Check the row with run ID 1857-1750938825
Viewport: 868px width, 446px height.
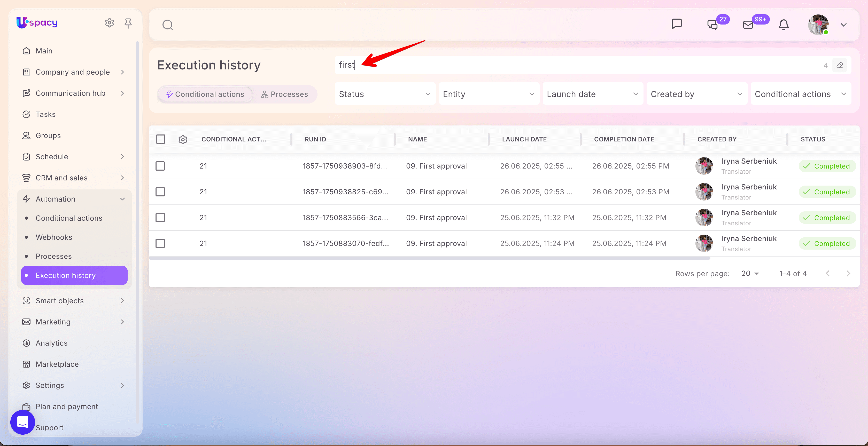pyautogui.click(x=160, y=192)
